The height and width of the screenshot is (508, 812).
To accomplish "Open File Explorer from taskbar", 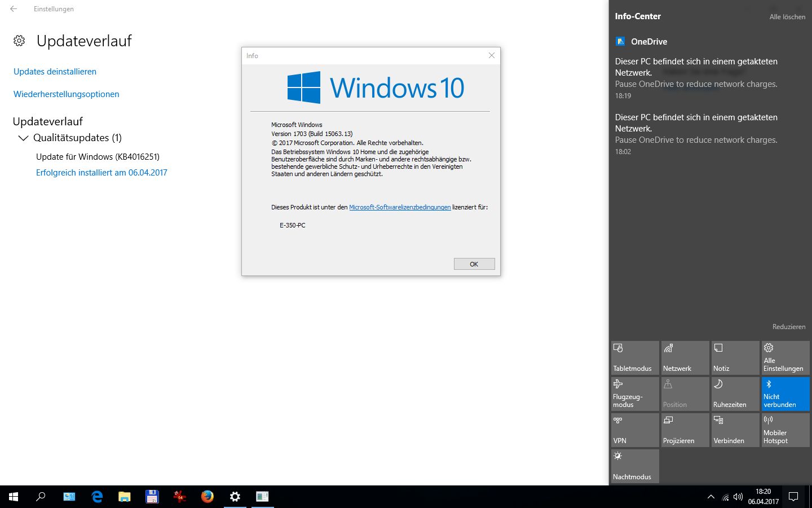I will coord(124,497).
